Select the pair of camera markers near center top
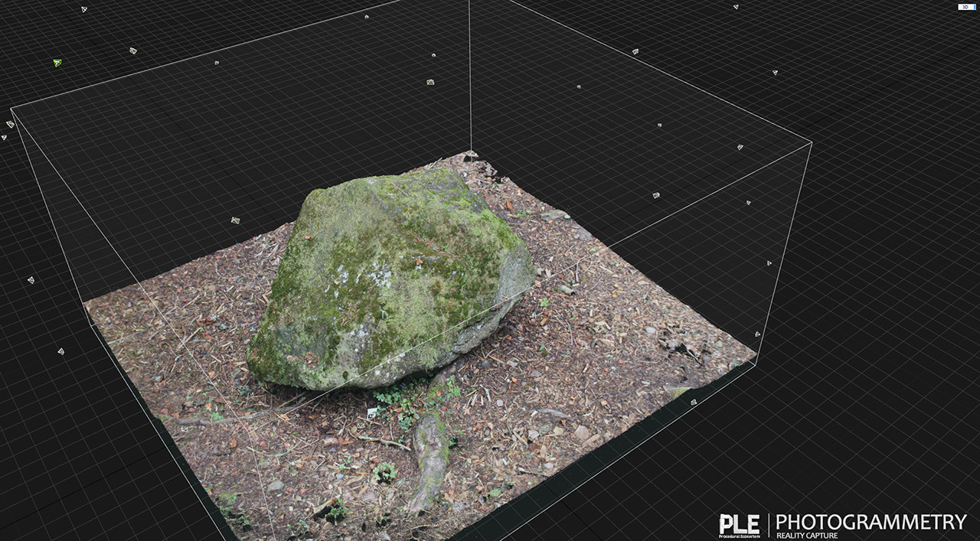 tap(433, 69)
